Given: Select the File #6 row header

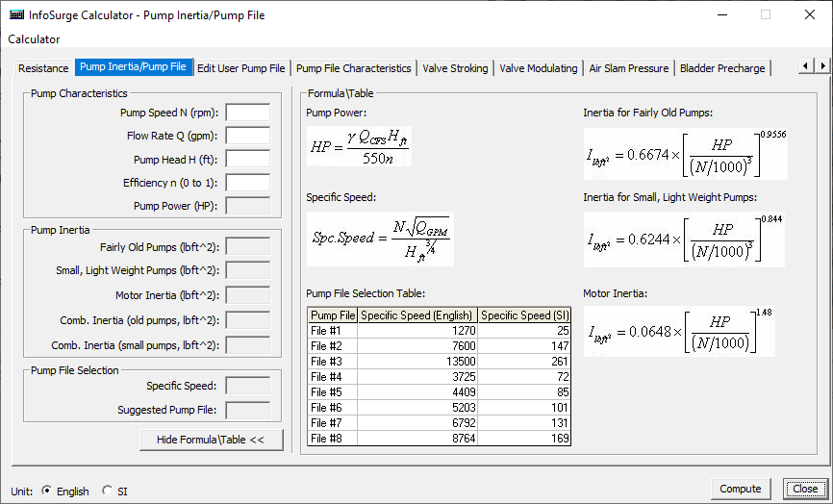Looking at the screenshot, I should pos(333,408).
